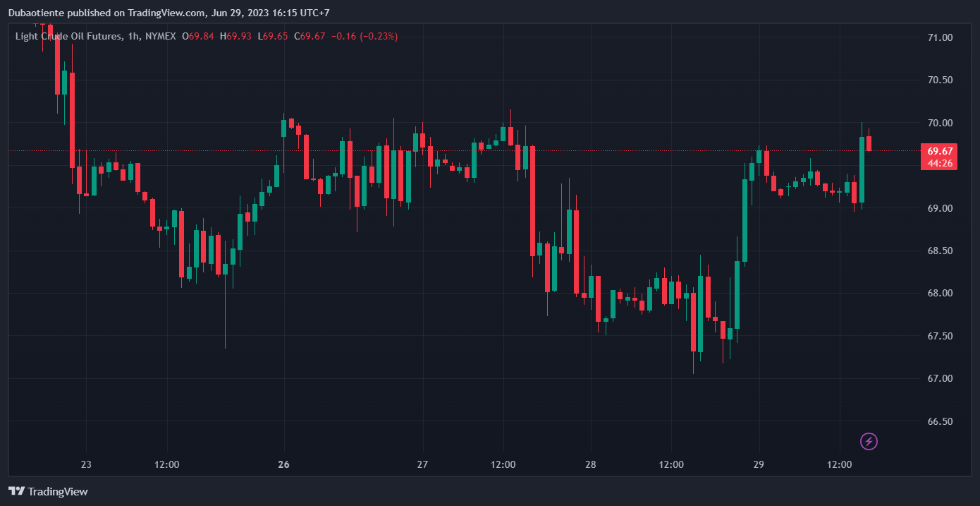Screen dimensions: 980x506
Task: Select the NYMEX exchange label
Action: click(x=161, y=36)
